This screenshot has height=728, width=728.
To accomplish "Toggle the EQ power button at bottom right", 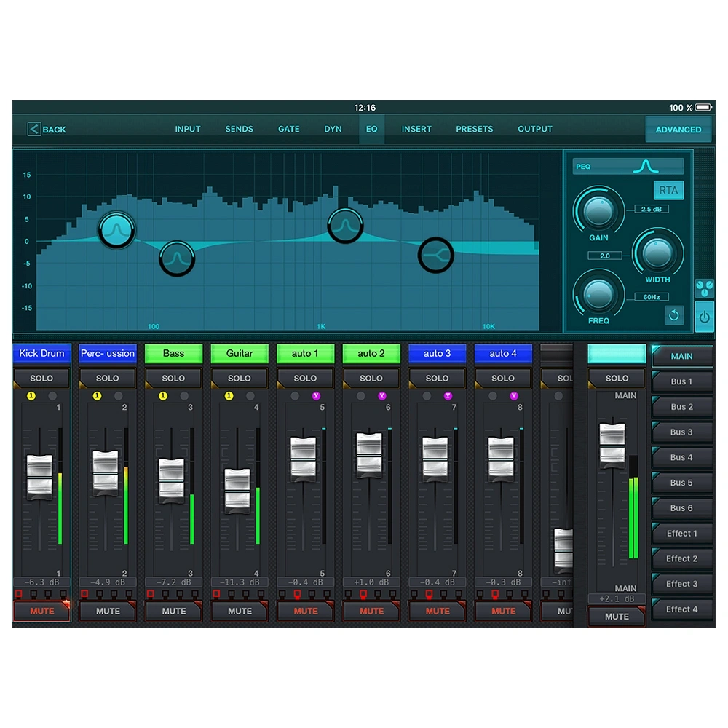I will (x=705, y=317).
